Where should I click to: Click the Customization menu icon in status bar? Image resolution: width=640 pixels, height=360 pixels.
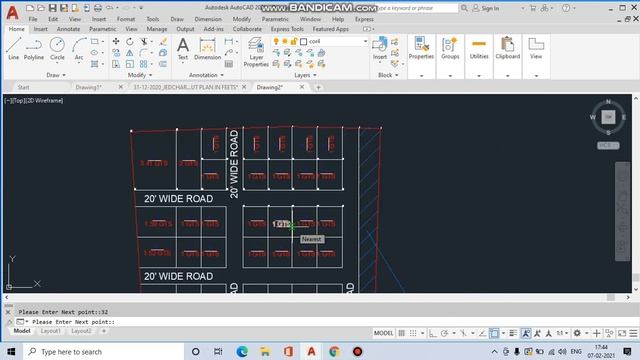[633, 333]
